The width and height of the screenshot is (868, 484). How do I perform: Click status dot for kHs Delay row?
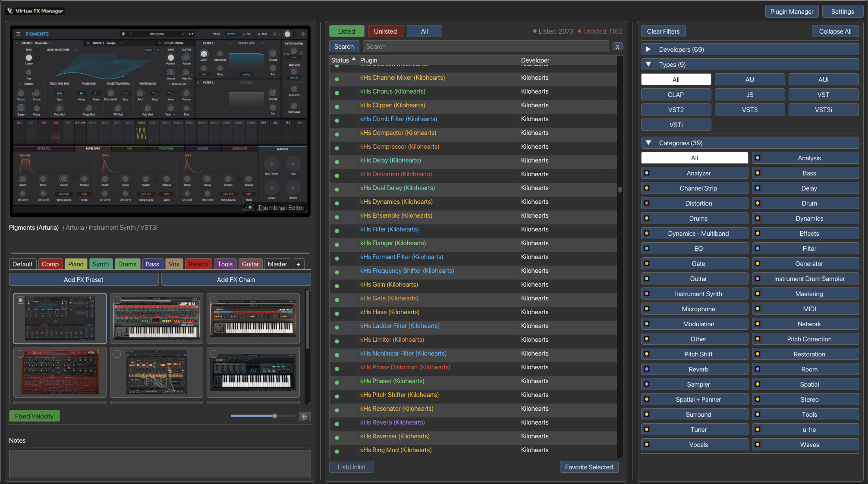[x=337, y=162]
